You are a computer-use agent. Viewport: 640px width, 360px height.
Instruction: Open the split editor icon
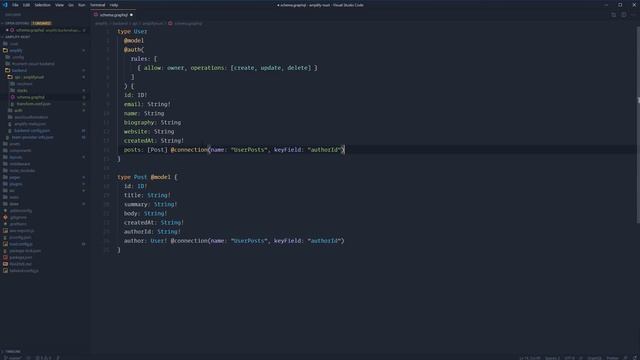[623, 15]
